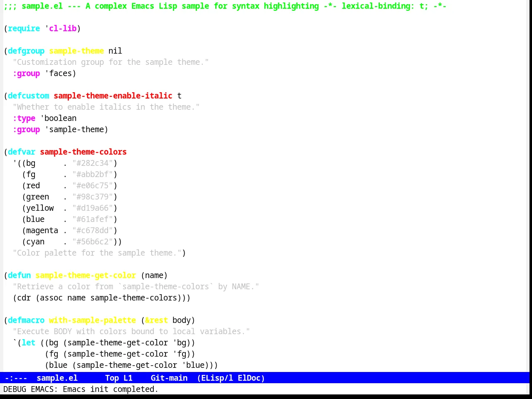This screenshot has height=399, width=532.
Task: Click 'sample-theme-enable-italic' variable name
Action: coord(113,96)
